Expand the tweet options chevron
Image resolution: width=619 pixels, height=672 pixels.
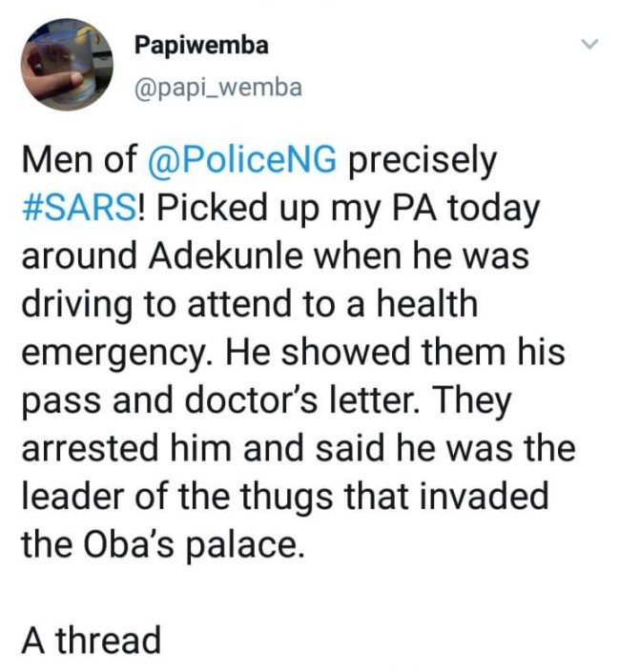point(589,43)
